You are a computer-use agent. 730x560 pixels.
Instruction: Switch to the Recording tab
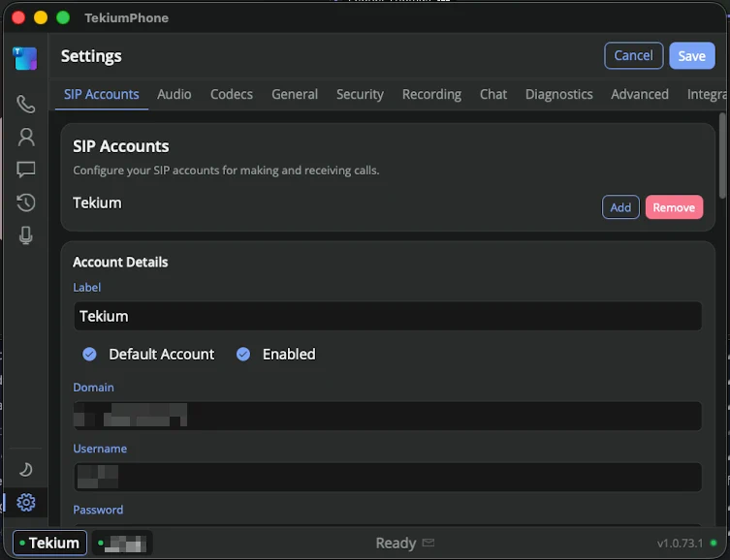[431, 94]
